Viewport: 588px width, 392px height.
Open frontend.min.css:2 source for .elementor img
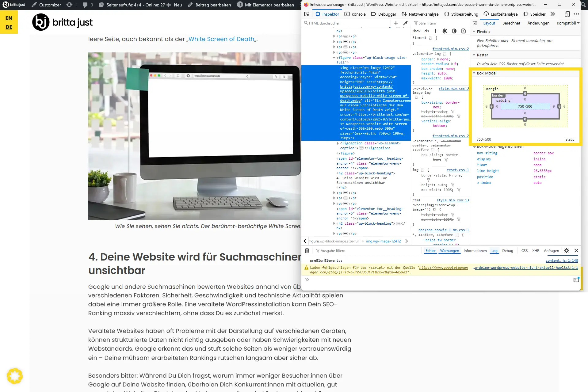451,49
